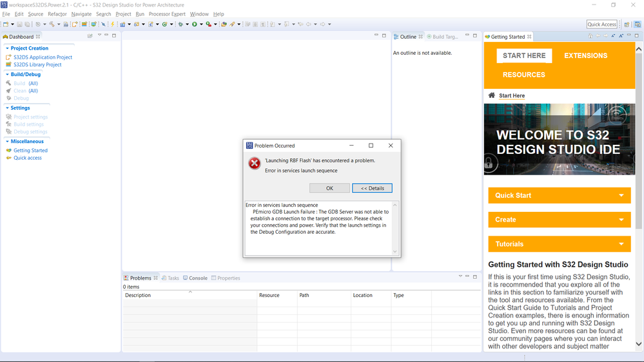Click the Resource column header
Viewport: 644px width, 362px height.
(x=277, y=295)
